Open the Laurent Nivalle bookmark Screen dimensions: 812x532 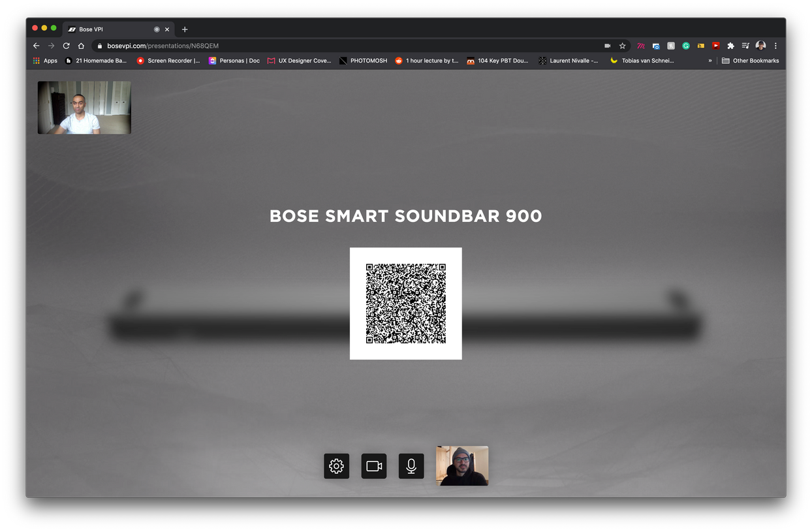568,61
